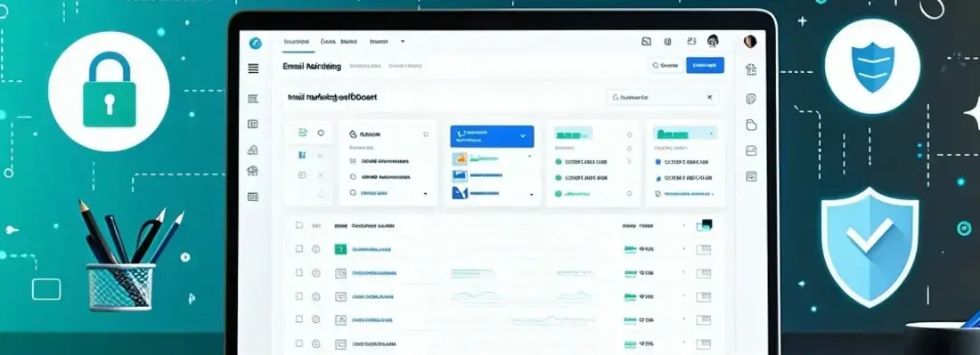Viewport: 980px width, 355px height.
Task: Click the green thumbnail in first table row
Action: point(340,249)
